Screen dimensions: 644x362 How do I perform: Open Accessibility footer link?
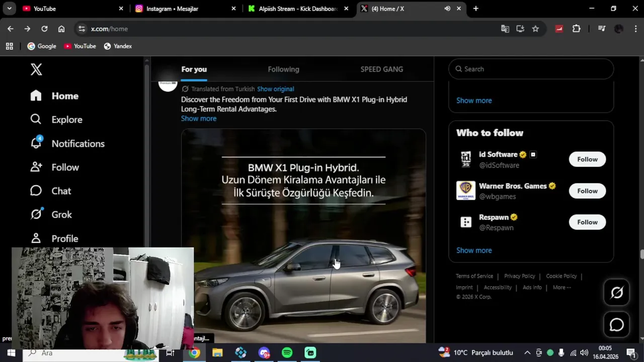[x=498, y=288]
